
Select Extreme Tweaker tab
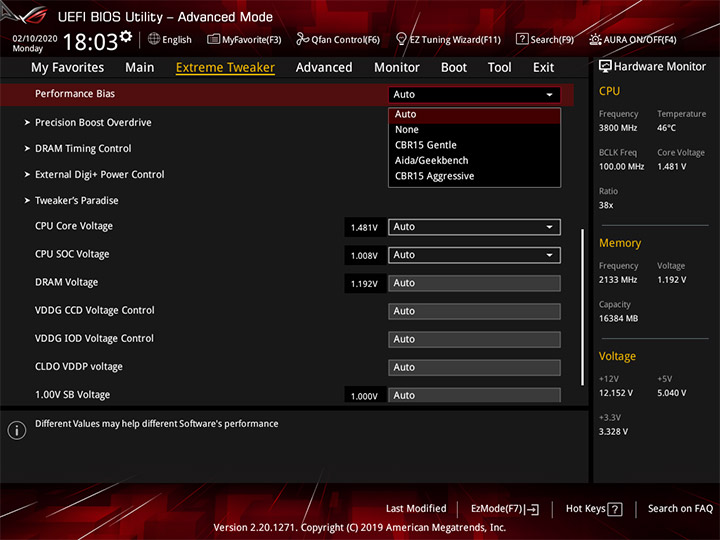[225, 68]
